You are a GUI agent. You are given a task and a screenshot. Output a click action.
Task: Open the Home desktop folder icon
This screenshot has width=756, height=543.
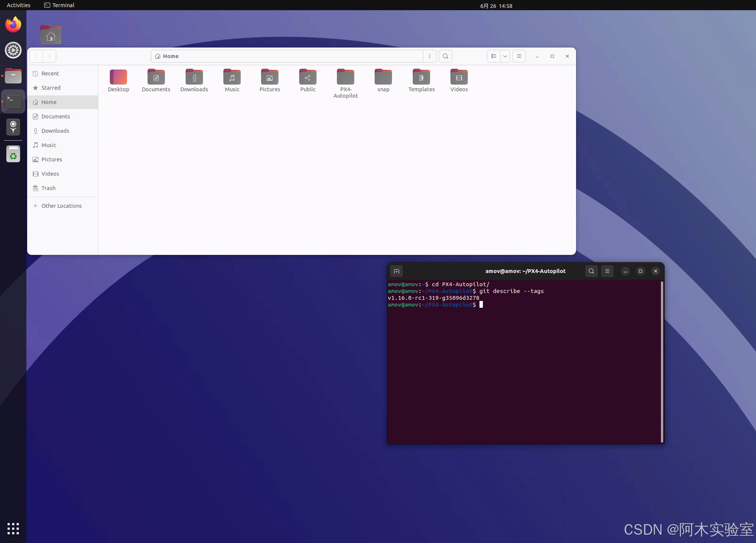pyautogui.click(x=51, y=35)
